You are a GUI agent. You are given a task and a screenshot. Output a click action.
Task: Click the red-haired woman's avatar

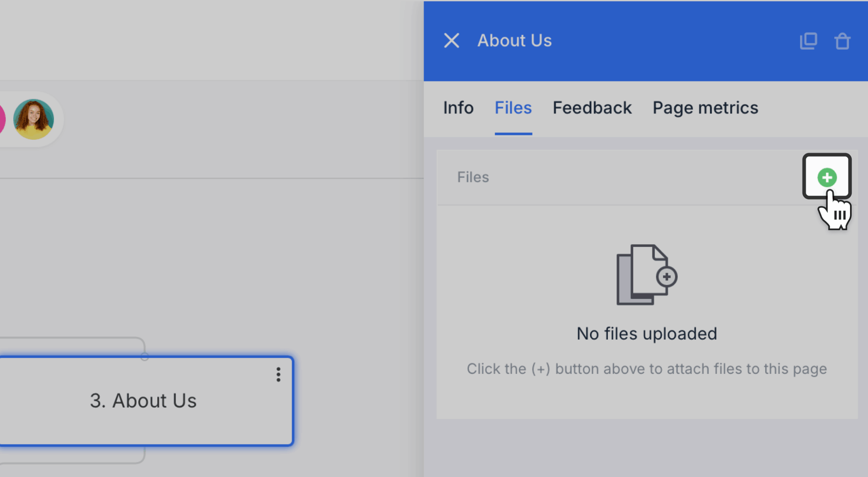point(34,119)
